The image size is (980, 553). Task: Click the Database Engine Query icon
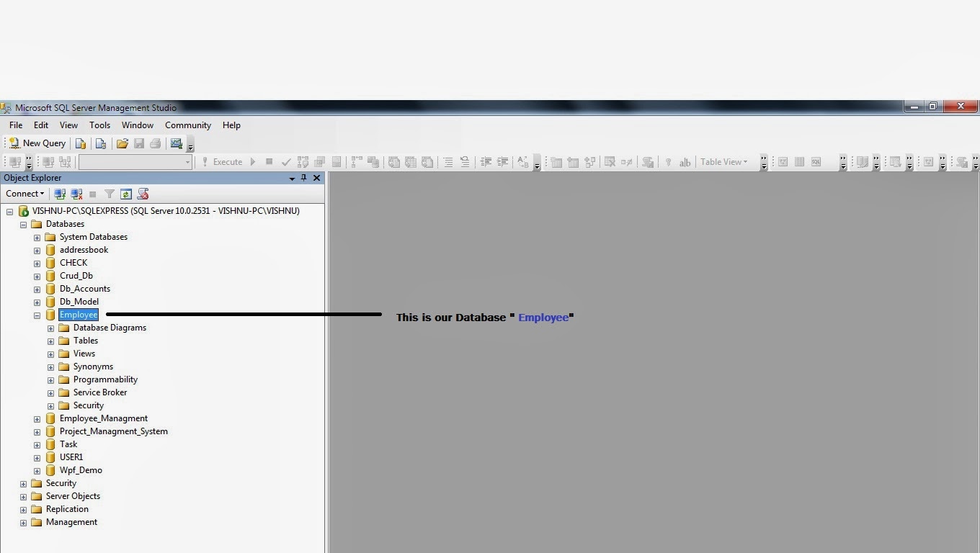click(x=81, y=143)
